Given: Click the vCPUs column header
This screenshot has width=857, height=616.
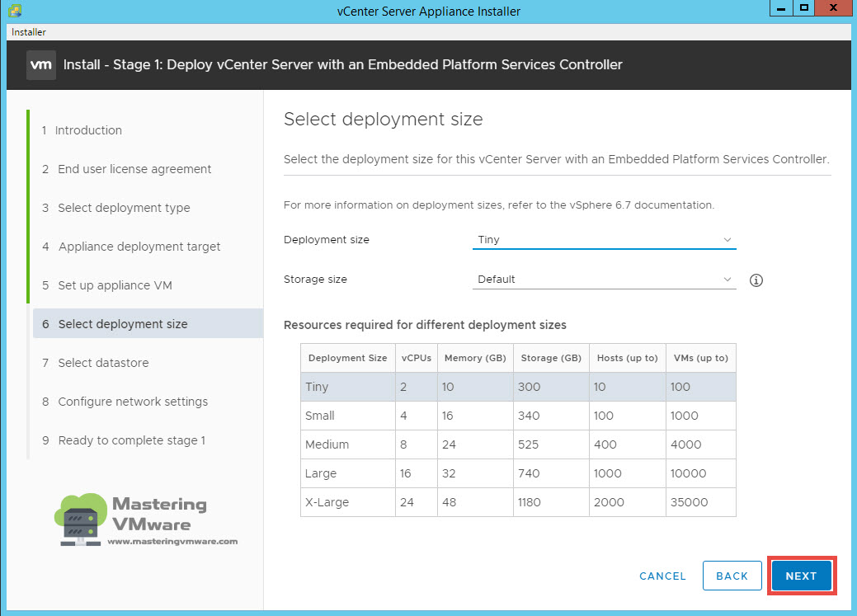Looking at the screenshot, I should pos(417,358).
